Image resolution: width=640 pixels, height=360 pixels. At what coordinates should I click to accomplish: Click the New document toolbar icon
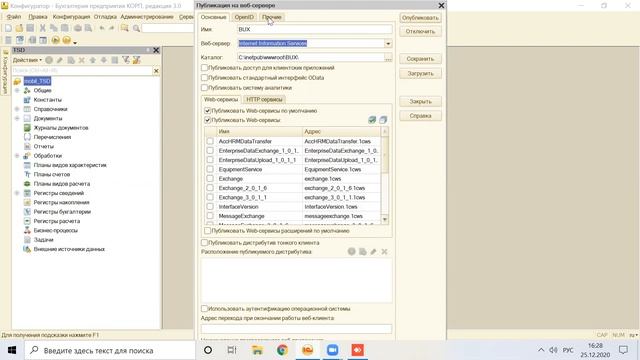(8, 28)
